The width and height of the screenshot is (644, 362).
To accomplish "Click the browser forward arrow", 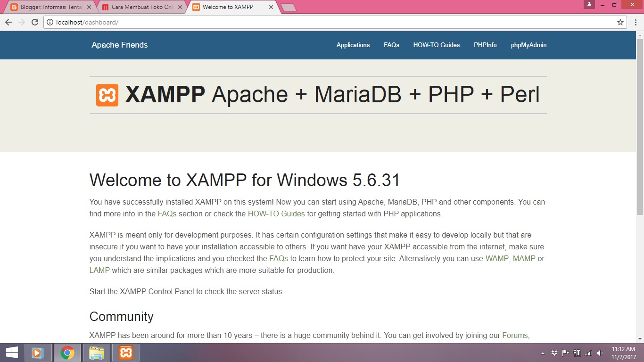I will click(x=21, y=22).
